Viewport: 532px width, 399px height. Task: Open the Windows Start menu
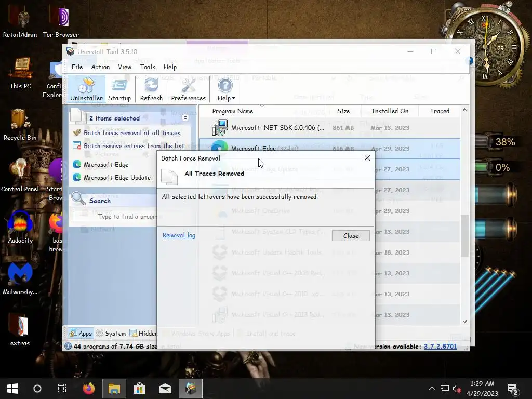pos(12,389)
